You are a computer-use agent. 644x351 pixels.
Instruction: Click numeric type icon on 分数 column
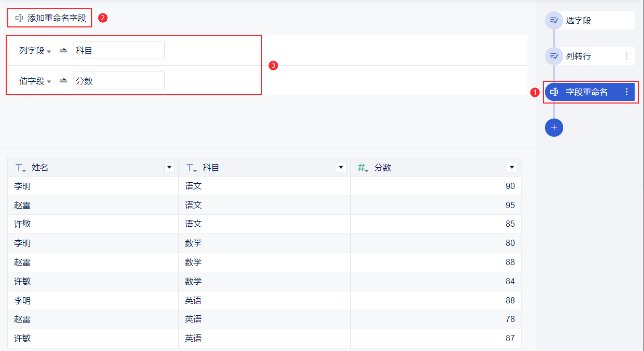tap(363, 168)
